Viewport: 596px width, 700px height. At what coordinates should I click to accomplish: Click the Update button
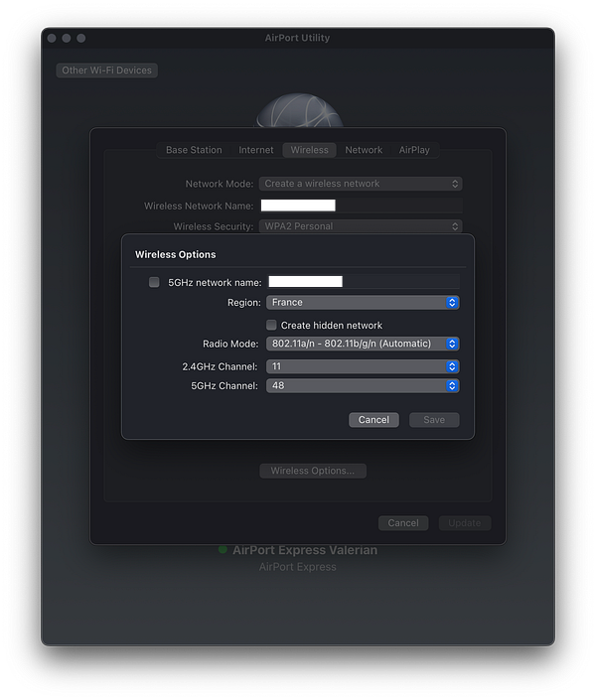coord(465,523)
